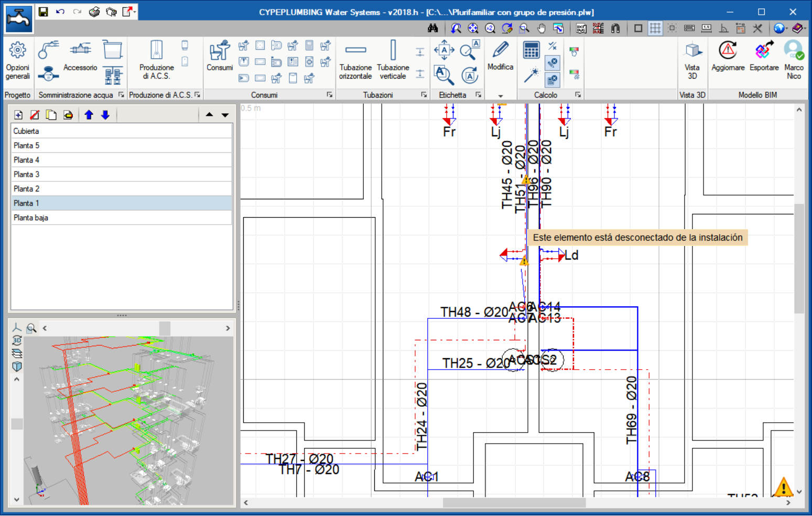This screenshot has width=812, height=516.
Task: Insert a water storage tank
Action: [112, 50]
